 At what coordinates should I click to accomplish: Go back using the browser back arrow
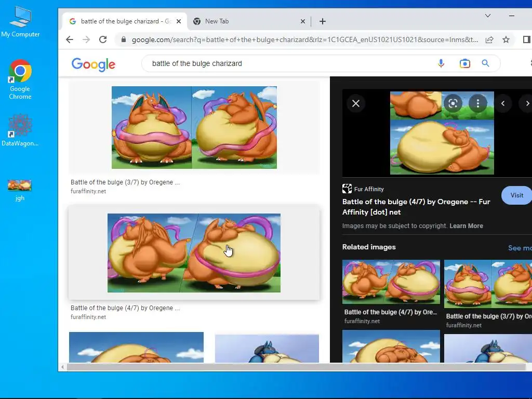click(x=70, y=39)
